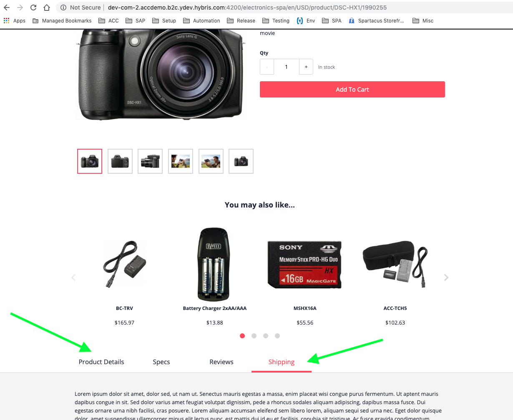Select the first red carousel page dot
Screen dimensions: 513x420
(x=242, y=336)
